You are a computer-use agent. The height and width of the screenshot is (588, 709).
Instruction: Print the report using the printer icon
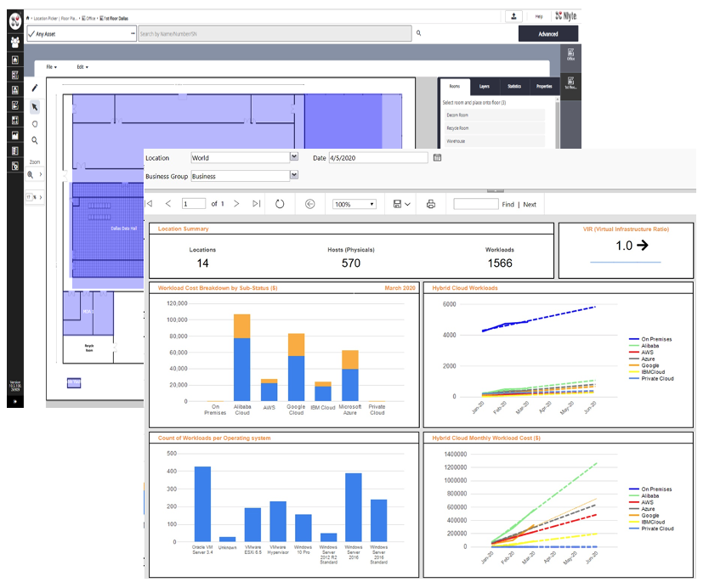click(432, 204)
